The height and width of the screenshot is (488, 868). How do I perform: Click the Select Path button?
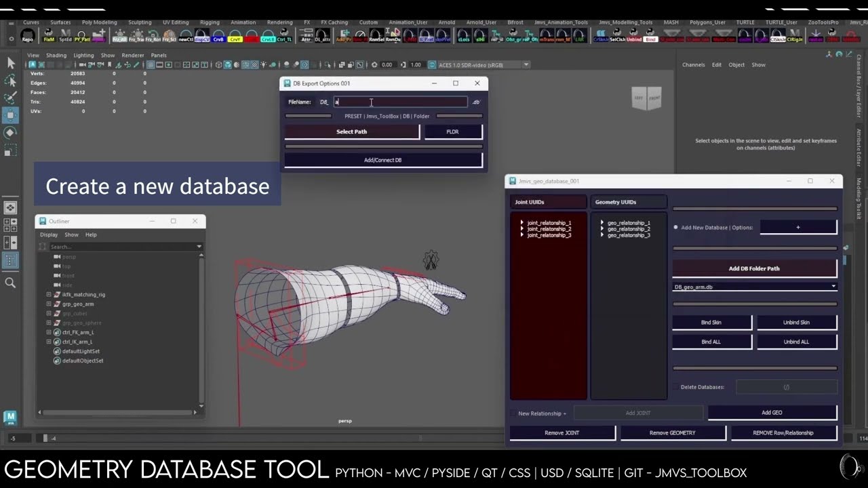(x=352, y=131)
